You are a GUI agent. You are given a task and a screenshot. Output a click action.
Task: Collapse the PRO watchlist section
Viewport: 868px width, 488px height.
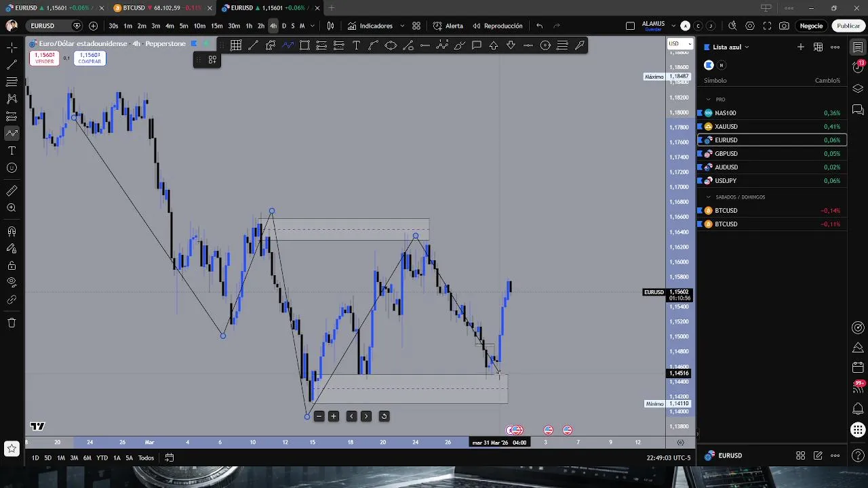pos(709,99)
